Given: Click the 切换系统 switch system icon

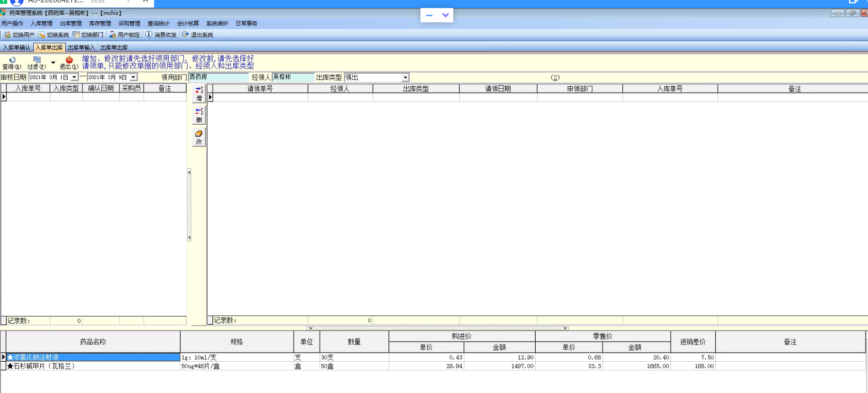Looking at the screenshot, I should tap(42, 35).
